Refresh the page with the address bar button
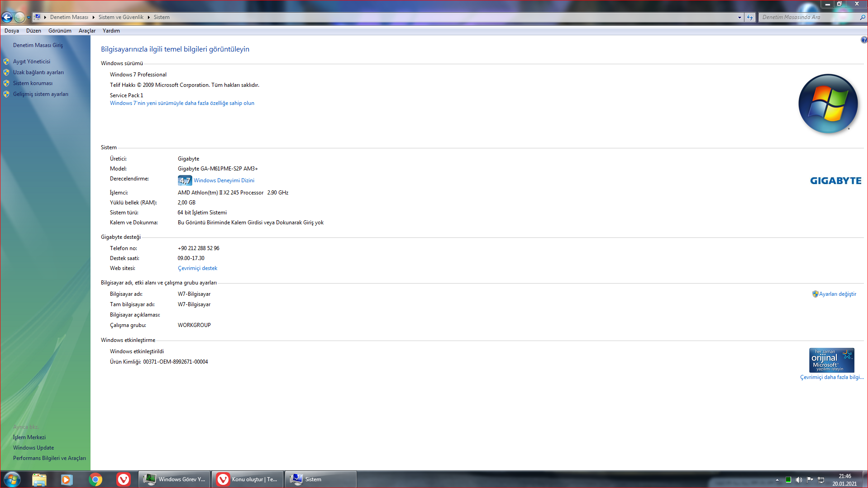The image size is (868, 488). 750,17
